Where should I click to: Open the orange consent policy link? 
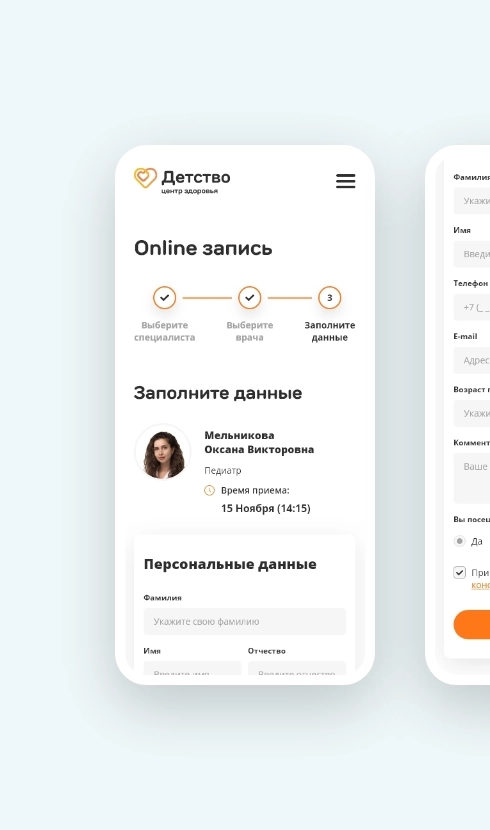point(480,585)
